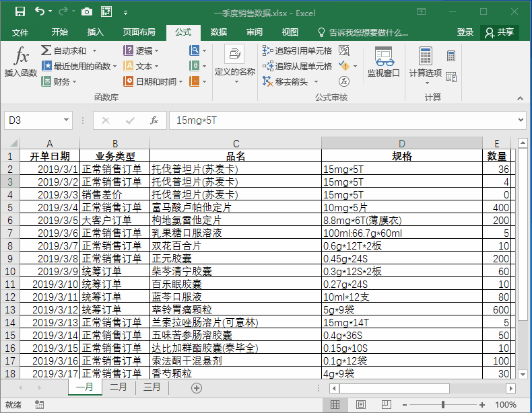Undo the last action
The image size is (532, 413).
pos(40,11)
